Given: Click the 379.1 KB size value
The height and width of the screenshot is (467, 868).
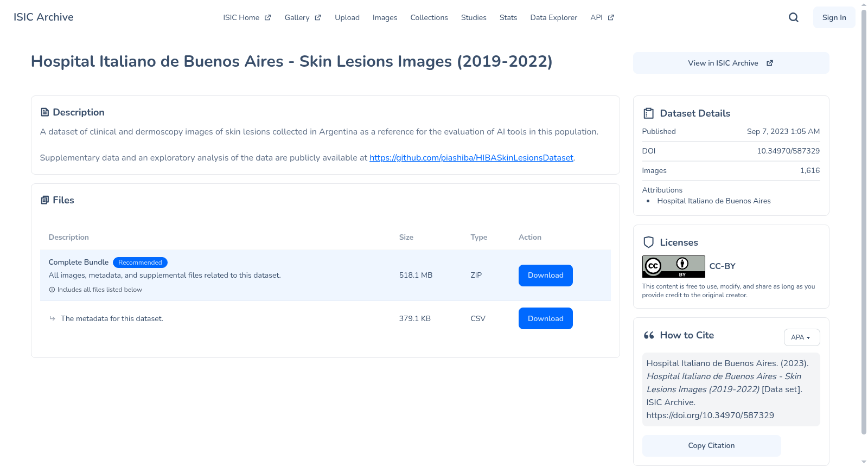Looking at the screenshot, I should [x=415, y=318].
